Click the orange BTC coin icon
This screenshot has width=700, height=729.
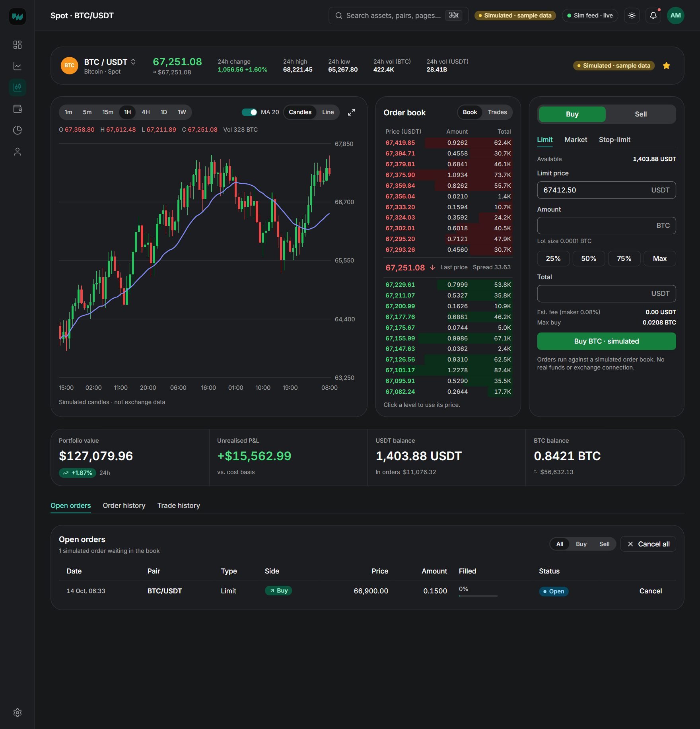[69, 66]
